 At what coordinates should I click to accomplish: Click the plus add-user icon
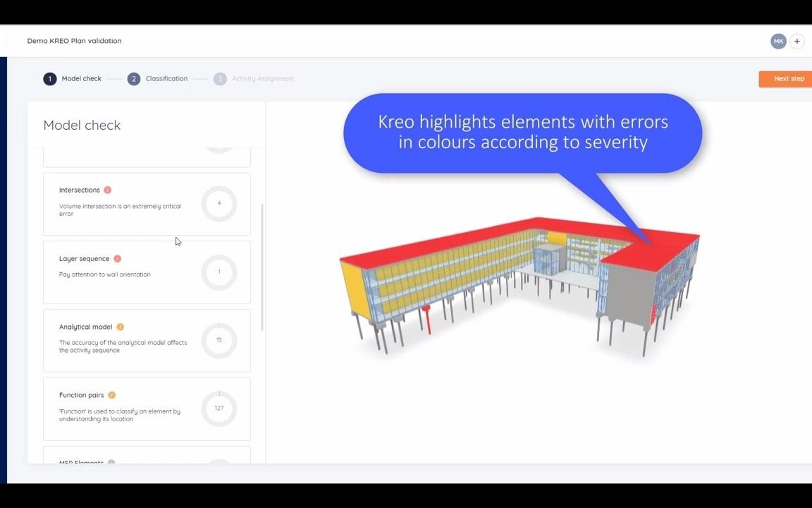[797, 42]
